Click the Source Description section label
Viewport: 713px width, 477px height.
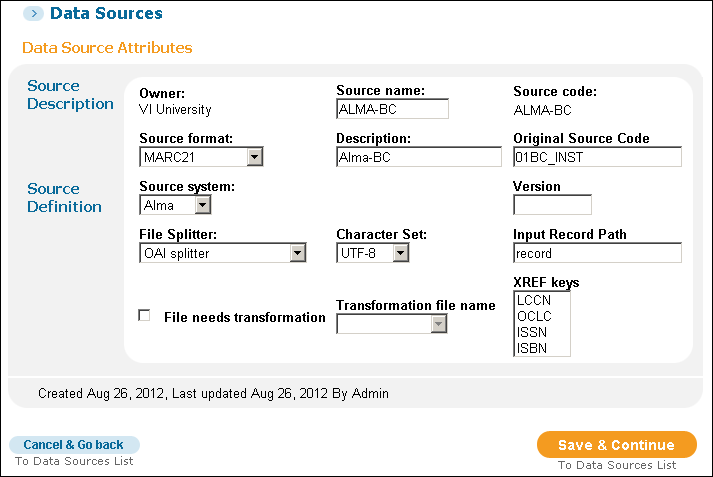[70, 95]
